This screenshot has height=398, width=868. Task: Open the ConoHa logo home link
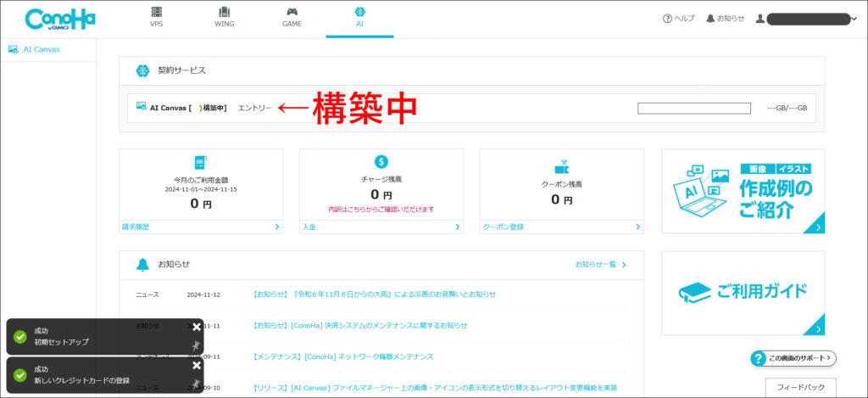click(60, 19)
